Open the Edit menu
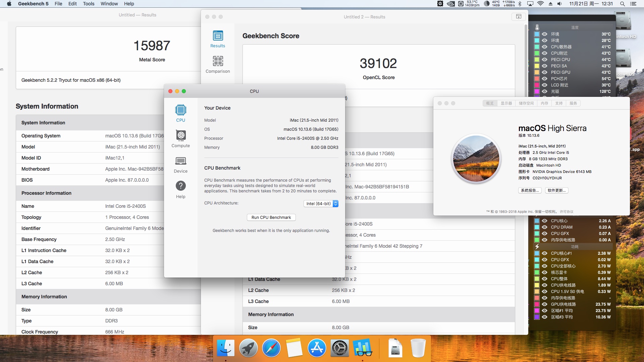Screen dimensions: 644x362 point(72,4)
